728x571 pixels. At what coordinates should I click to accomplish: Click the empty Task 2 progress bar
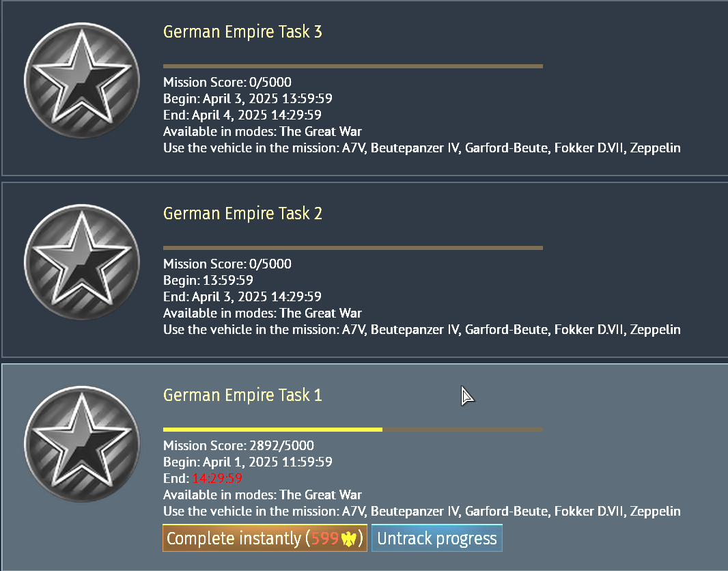tap(352, 248)
